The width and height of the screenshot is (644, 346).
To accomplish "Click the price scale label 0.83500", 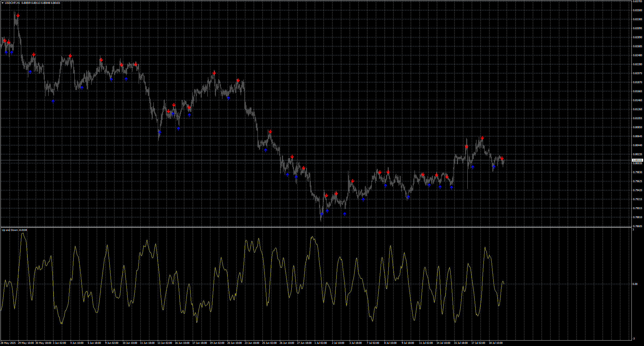I will click(x=637, y=10).
